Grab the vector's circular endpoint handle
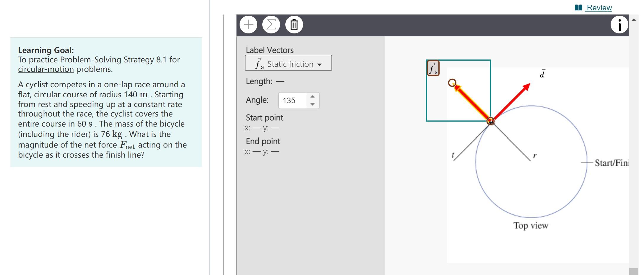644x275 pixels. pos(452,83)
